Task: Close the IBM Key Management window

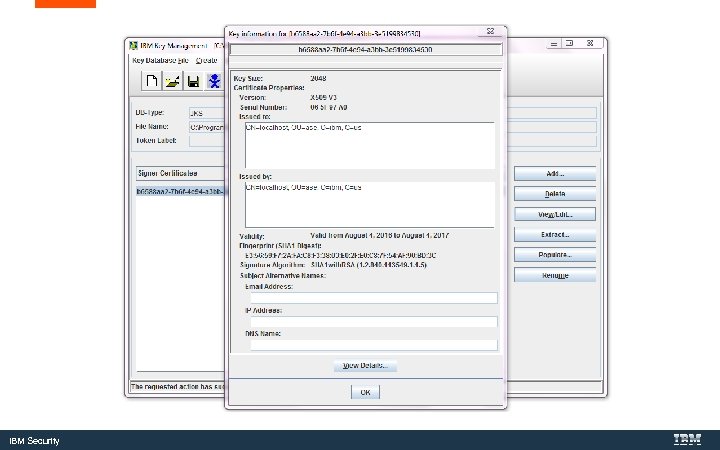Action: click(590, 43)
